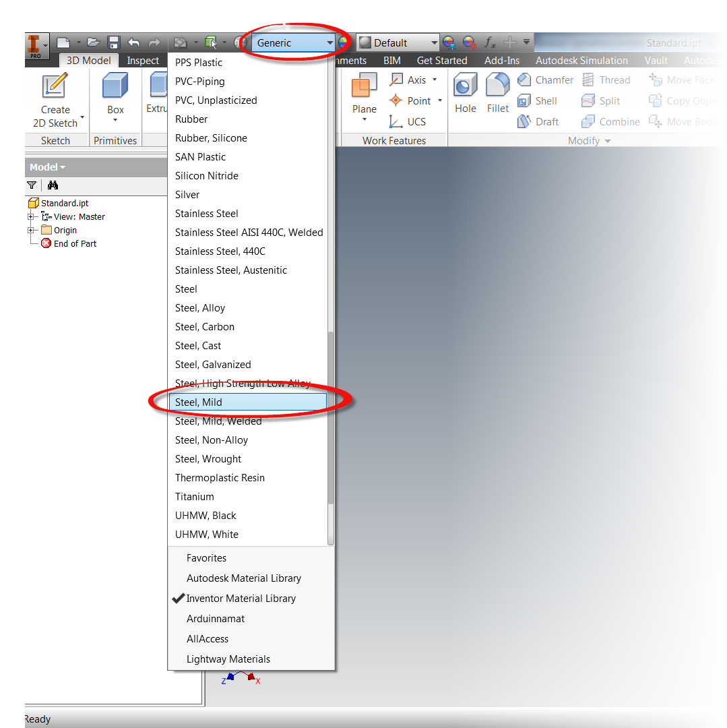727x728 pixels.
Task: Expand the View: Master node
Action: 30,217
